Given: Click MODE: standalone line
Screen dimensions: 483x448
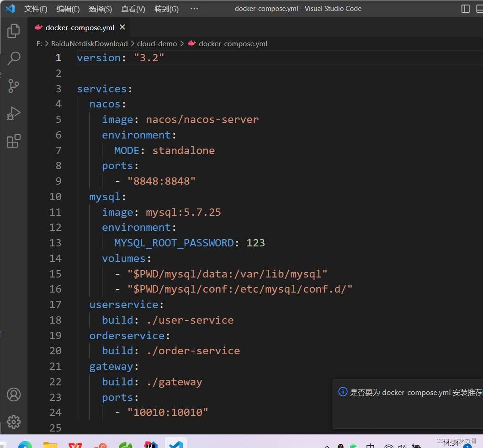Looking at the screenshot, I should click(x=165, y=150).
